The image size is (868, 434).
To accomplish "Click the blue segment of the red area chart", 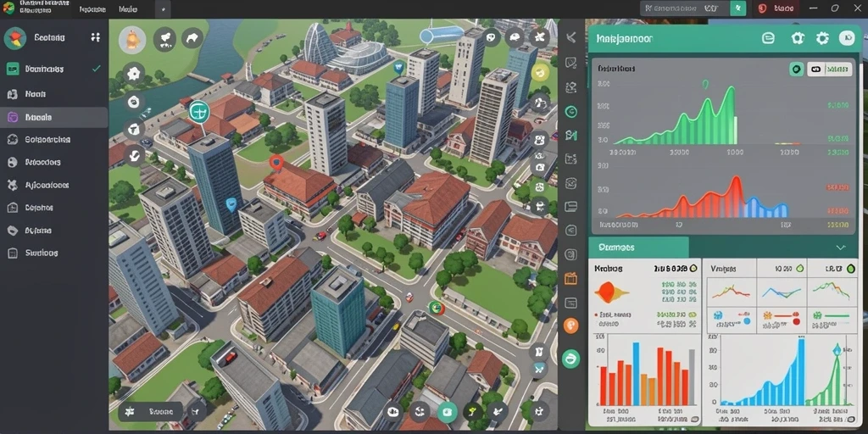I will 765,209.
